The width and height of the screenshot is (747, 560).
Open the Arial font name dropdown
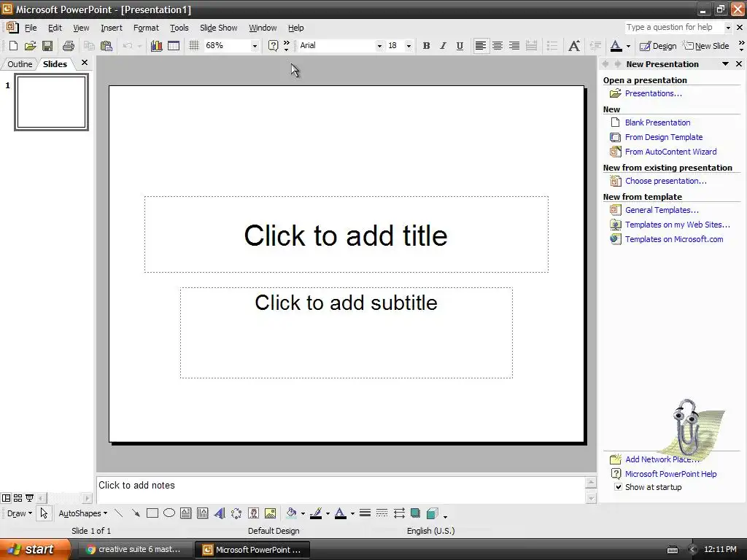(x=379, y=46)
